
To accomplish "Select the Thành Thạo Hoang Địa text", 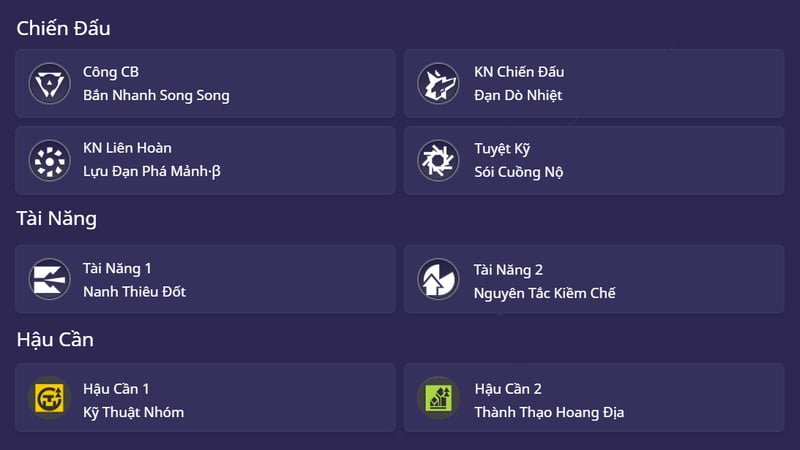I will click(549, 412).
